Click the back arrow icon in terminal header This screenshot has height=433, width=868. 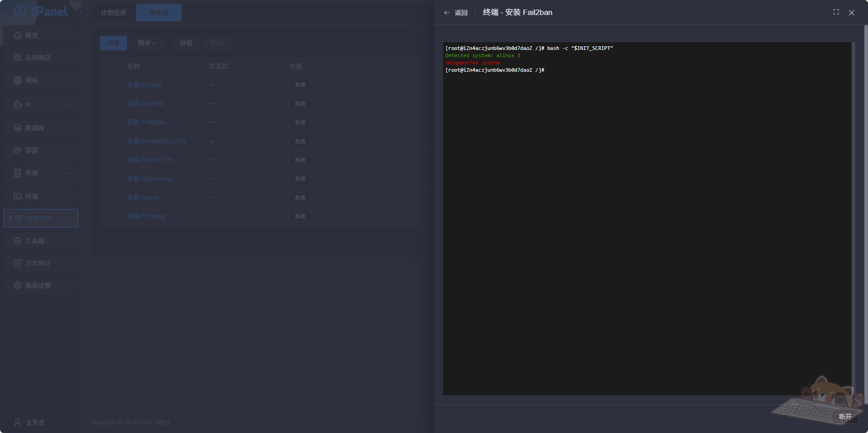coord(447,13)
